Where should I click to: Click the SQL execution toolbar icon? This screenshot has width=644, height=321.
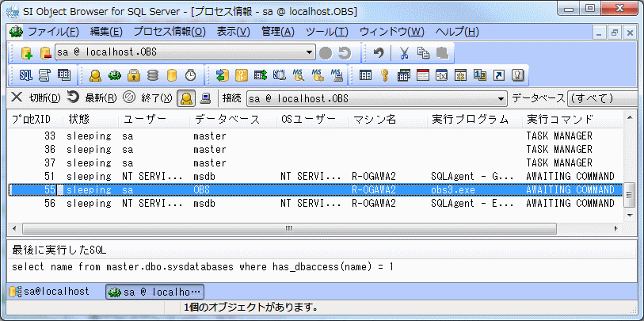[25, 75]
